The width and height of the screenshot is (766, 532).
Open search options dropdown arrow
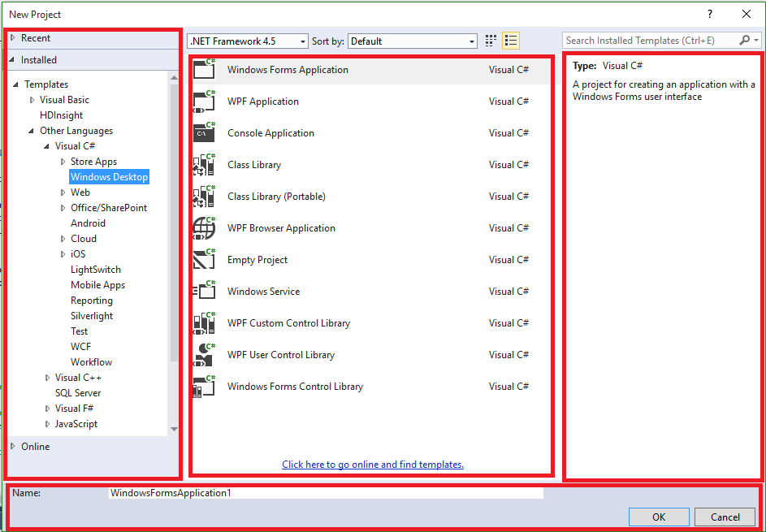[x=757, y=41]
